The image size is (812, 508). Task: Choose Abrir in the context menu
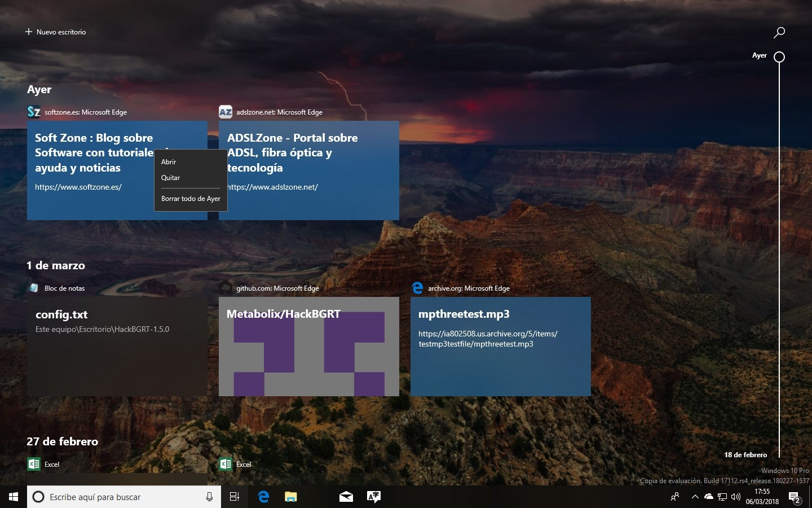pos(191,162)
